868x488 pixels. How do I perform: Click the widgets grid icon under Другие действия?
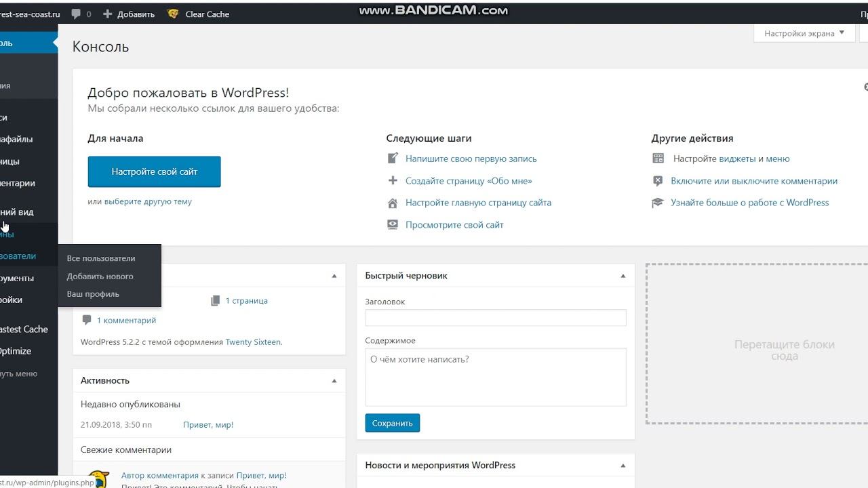pos(658,159)
